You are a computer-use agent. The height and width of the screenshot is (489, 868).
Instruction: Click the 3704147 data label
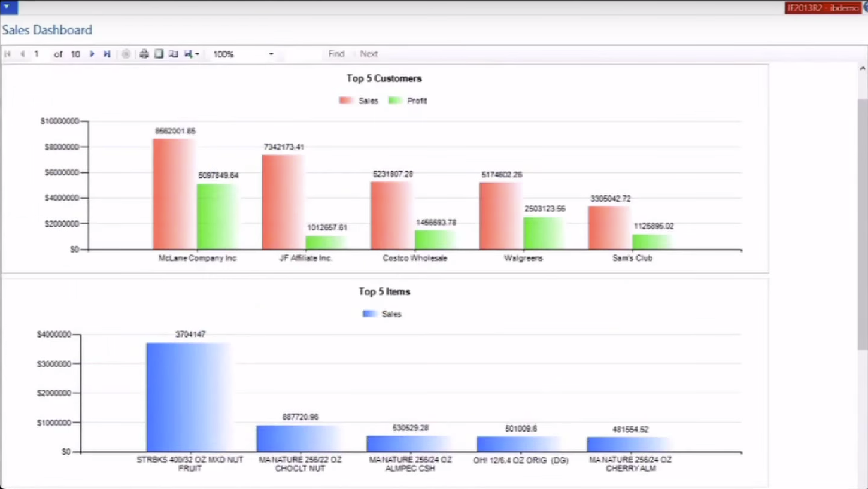(x=190, y=335)
